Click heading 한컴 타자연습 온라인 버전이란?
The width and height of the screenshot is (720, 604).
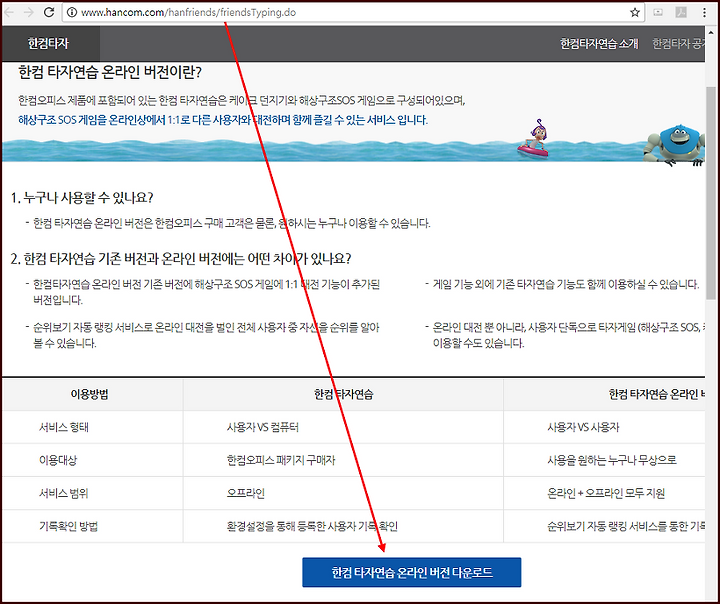click(x=110, y=73)
